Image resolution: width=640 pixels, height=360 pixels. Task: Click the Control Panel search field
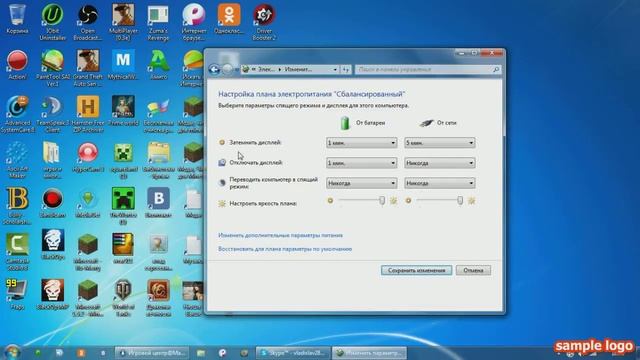tap(428, 70)
